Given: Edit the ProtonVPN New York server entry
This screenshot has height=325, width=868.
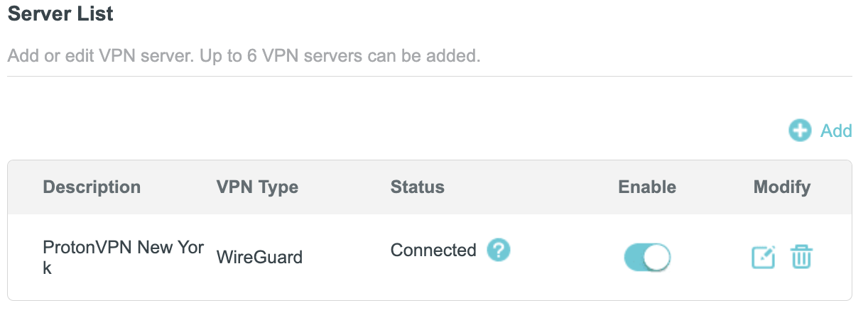Looking at the screenshot, I should (x=764, y=257).
